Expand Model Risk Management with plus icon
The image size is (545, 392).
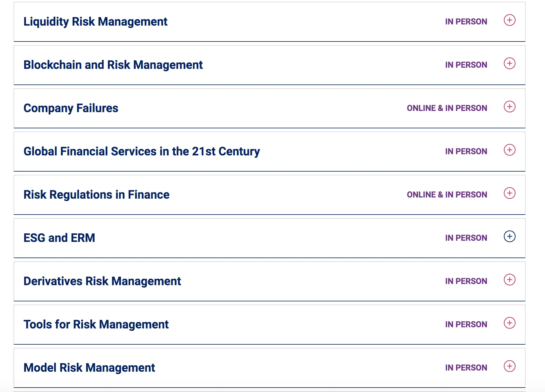(x=509, y=366)
